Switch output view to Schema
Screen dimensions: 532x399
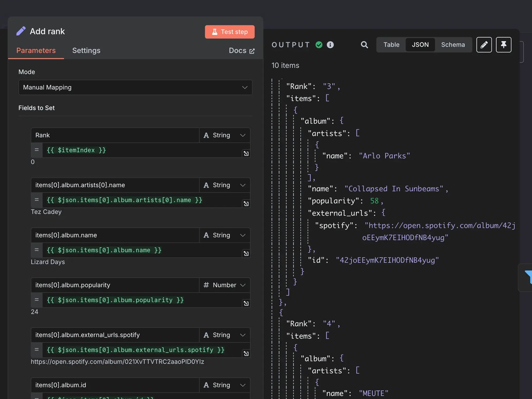click(x=453, y=45)
